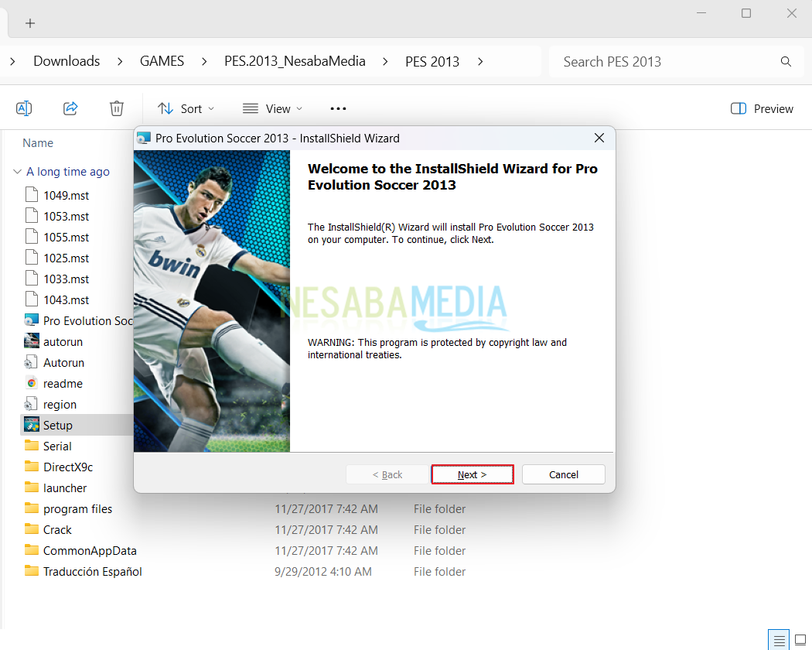Switch to large thumbnails view icon
Image resolution: width=812 pixels, height=650 pixels.
[800, 640]
